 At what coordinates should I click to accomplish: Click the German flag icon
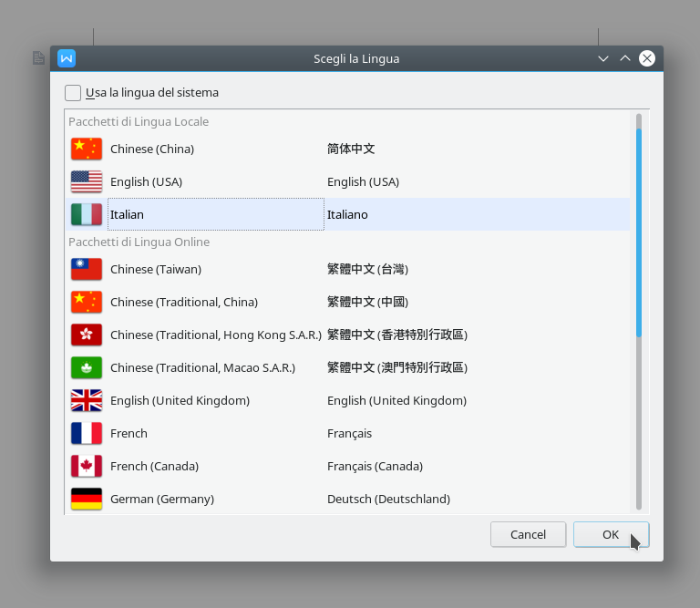coord(87,500)
